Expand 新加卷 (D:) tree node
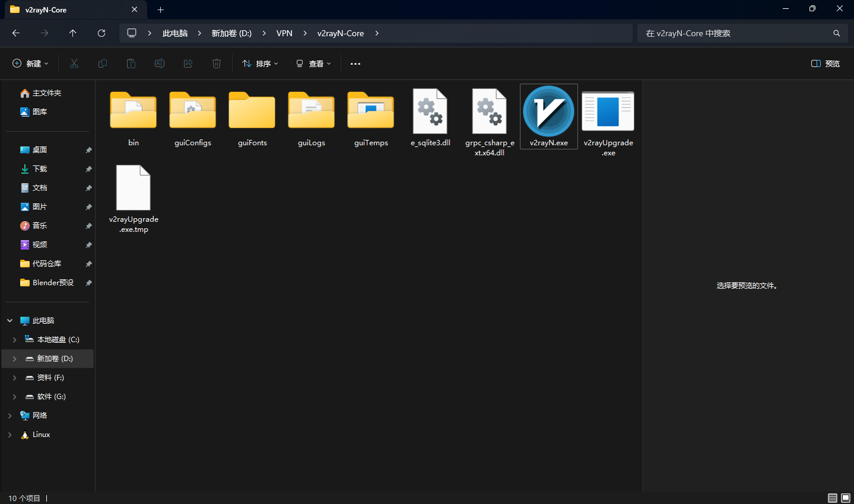The width and height of the screenshot is (854, 504). (15, 359)
